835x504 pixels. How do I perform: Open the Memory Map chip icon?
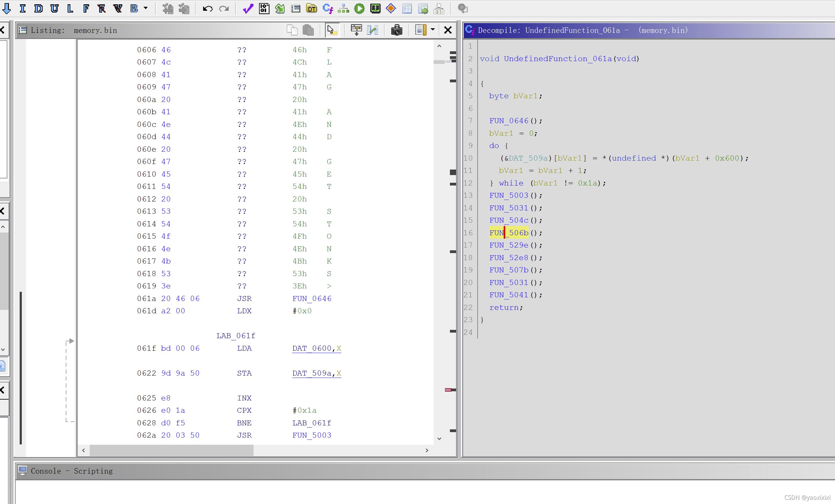coord(375,9)
